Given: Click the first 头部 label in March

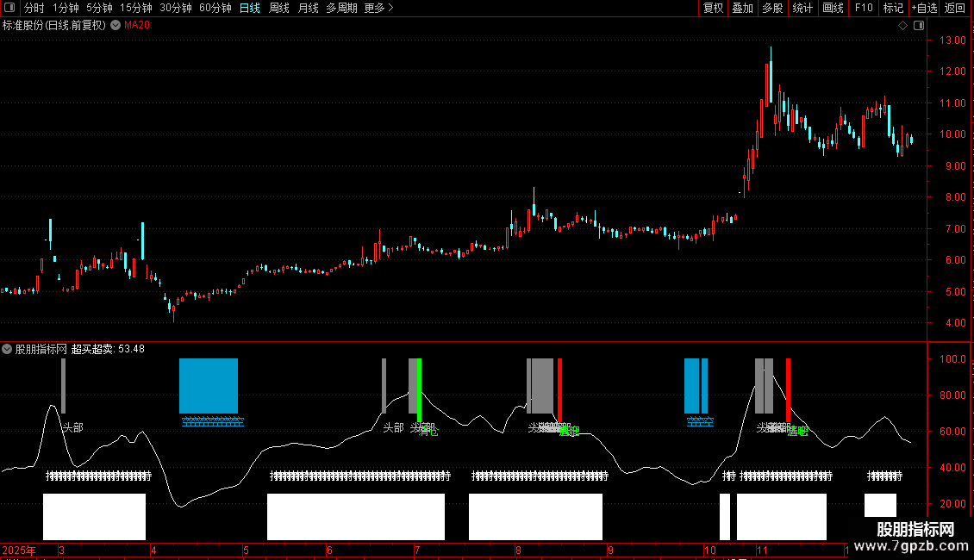Looking at the screenshot, I should (x=72, y=428).
